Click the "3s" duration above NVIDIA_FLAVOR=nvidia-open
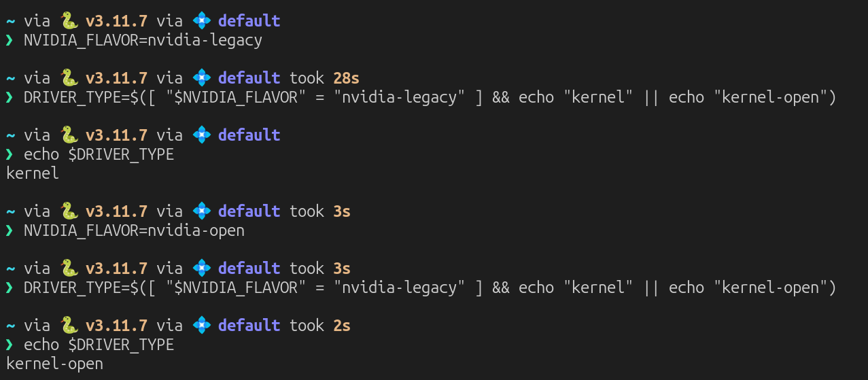This screenshot has width=868, height=380. (x=342, y=211)
